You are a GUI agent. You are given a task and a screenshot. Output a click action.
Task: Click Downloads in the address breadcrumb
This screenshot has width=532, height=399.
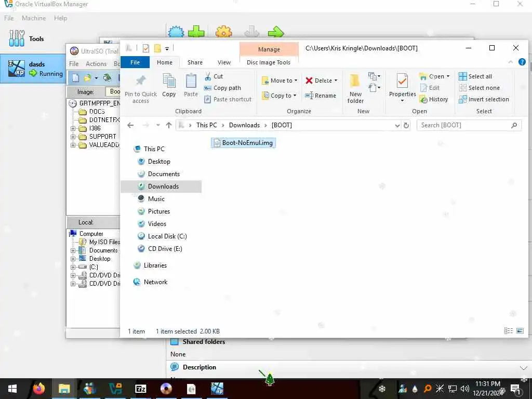[x=244, y=125]
